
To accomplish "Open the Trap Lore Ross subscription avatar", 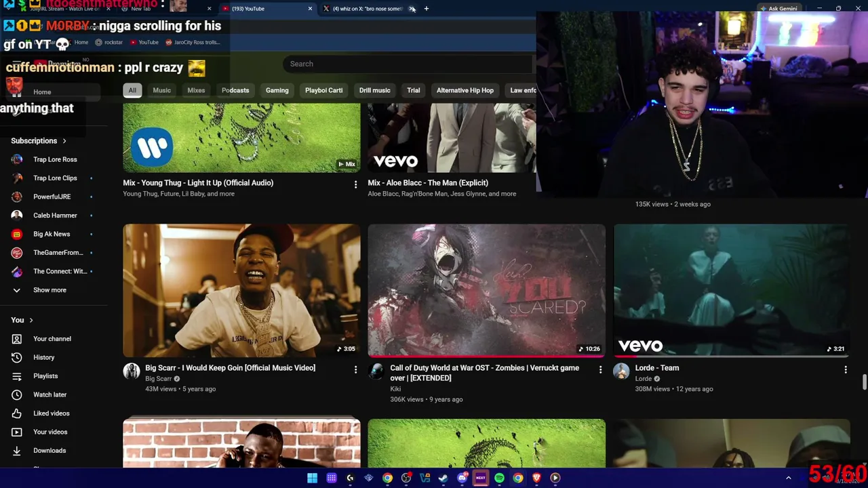I will (17, 159).
